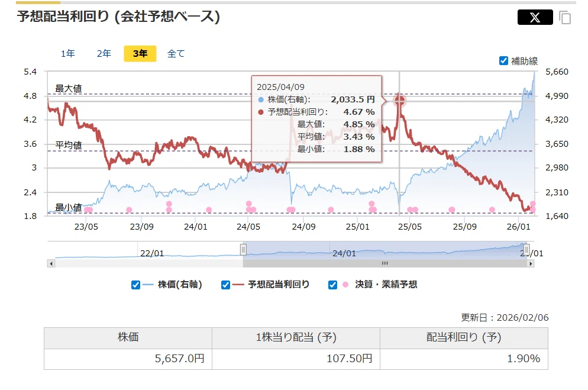Click 株価(右軸) legend label
Viewport: 588px width, 390px height.
coord(180,285)
